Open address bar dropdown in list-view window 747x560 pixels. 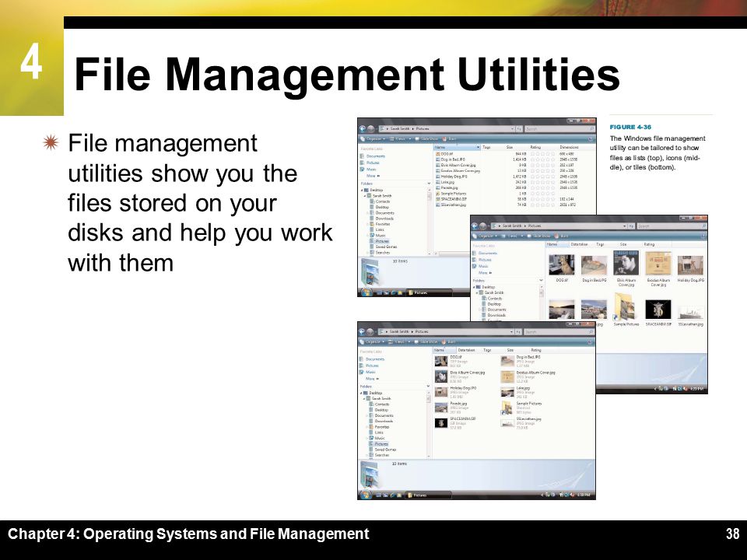(x=513, y=128)
